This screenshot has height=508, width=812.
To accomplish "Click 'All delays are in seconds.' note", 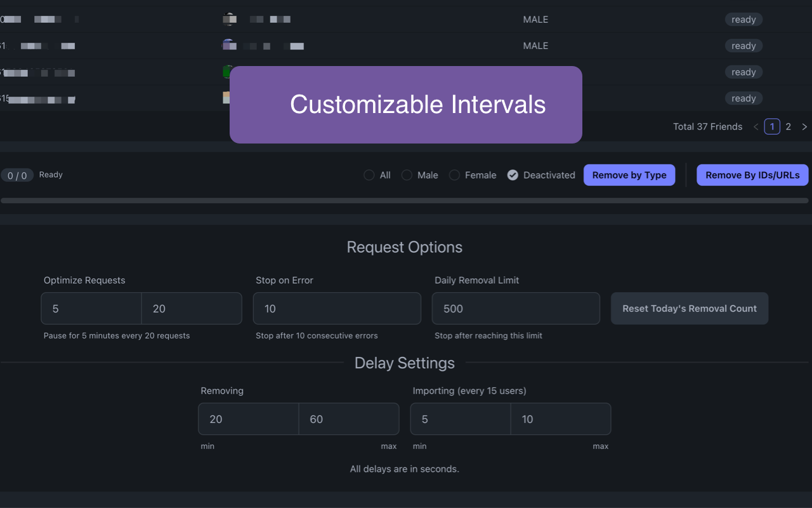I will [x=405, y=469].
